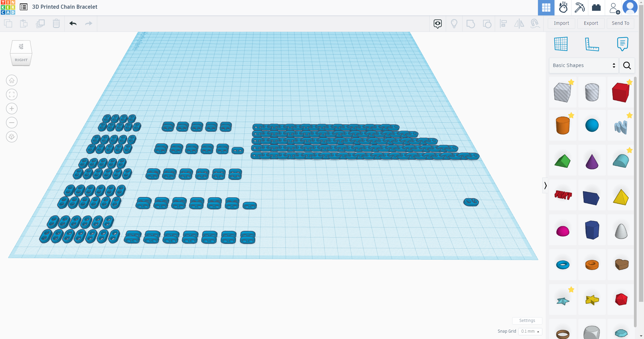
Task: Open the Align tool
Action: pos(503,23)
